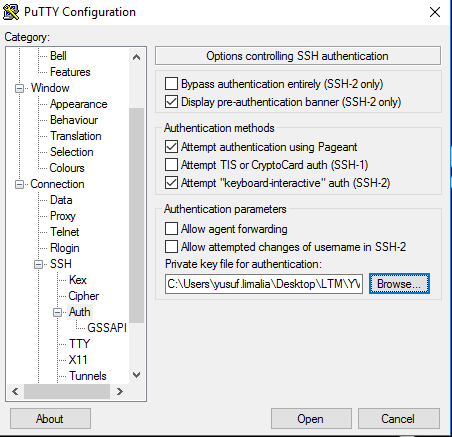Open the Kex category

(x=78, y=280)
